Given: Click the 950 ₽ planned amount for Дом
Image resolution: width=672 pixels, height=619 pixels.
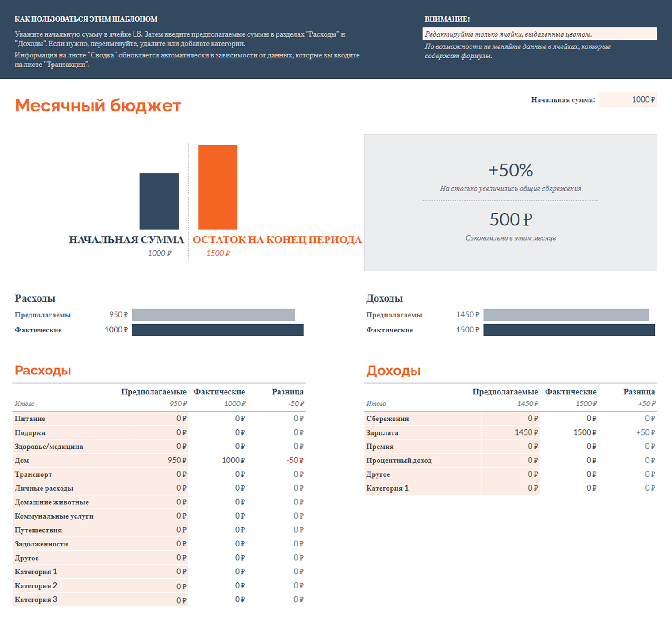Looking at the screenshot, I should tap(159, 460).
